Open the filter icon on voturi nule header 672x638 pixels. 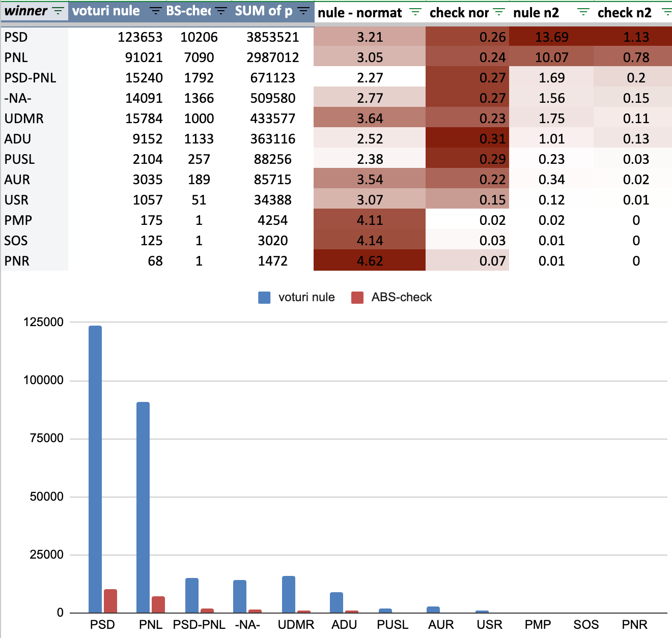156,11
